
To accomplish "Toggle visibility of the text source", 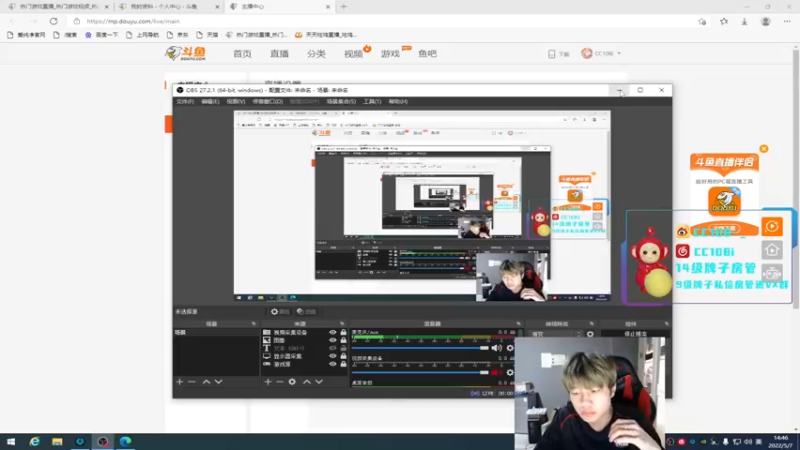I will 333,348.
